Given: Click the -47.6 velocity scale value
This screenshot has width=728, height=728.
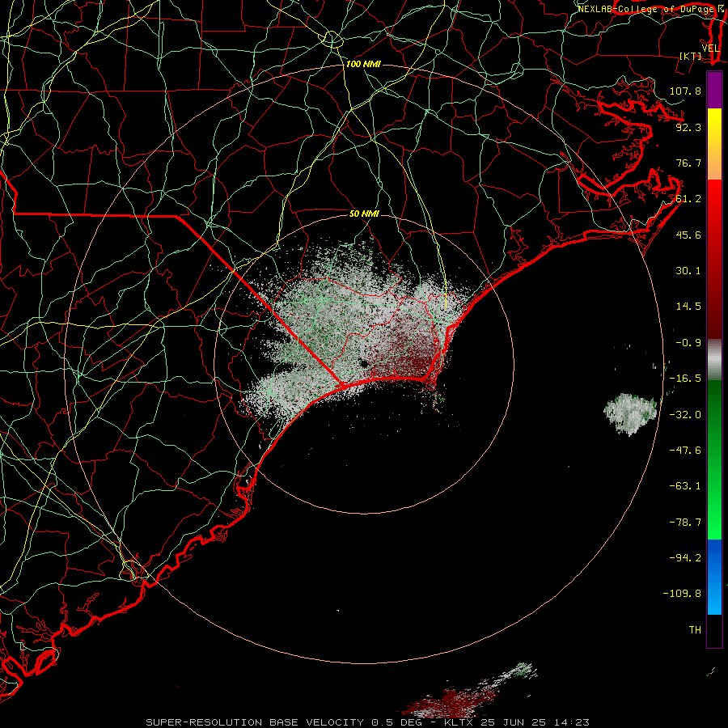Looking at the screenshot, I should click(685, 451).
